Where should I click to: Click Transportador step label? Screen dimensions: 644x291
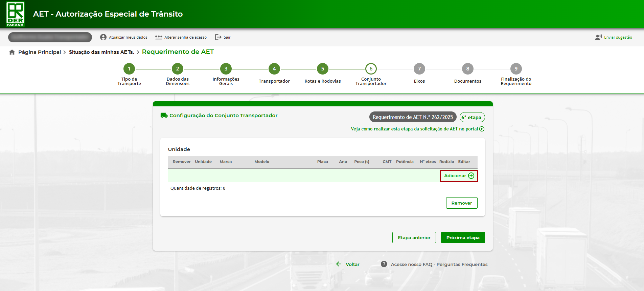tap(274, 81)
